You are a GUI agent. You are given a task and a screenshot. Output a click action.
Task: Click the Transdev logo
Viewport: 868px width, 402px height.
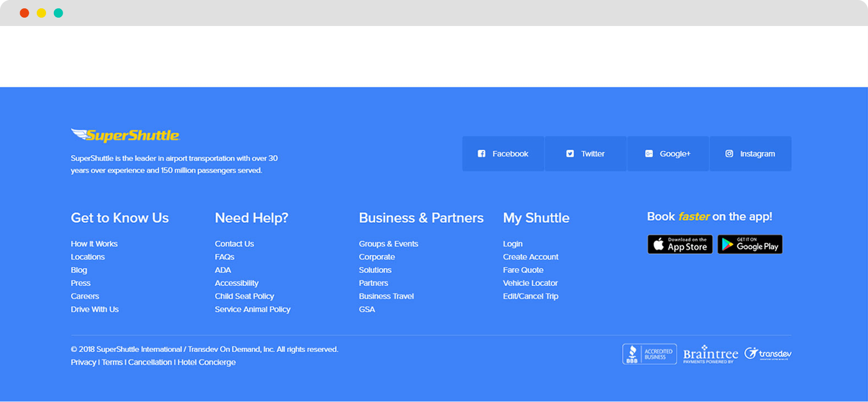pos(768,354)
